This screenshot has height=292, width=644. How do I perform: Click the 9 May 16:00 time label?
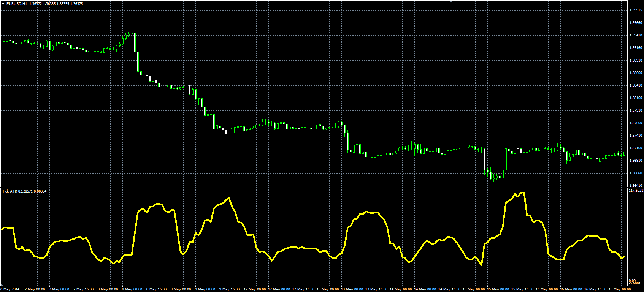(x=230, y=289)
